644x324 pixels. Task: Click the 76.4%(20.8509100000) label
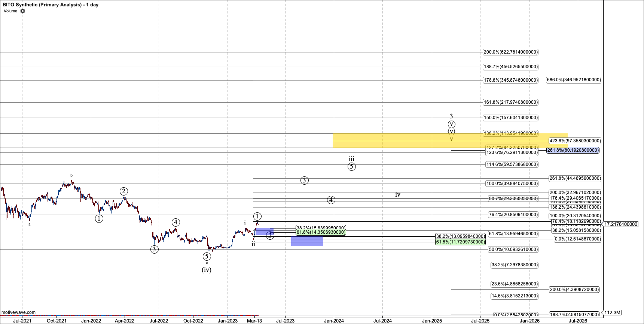coord(513,215)
